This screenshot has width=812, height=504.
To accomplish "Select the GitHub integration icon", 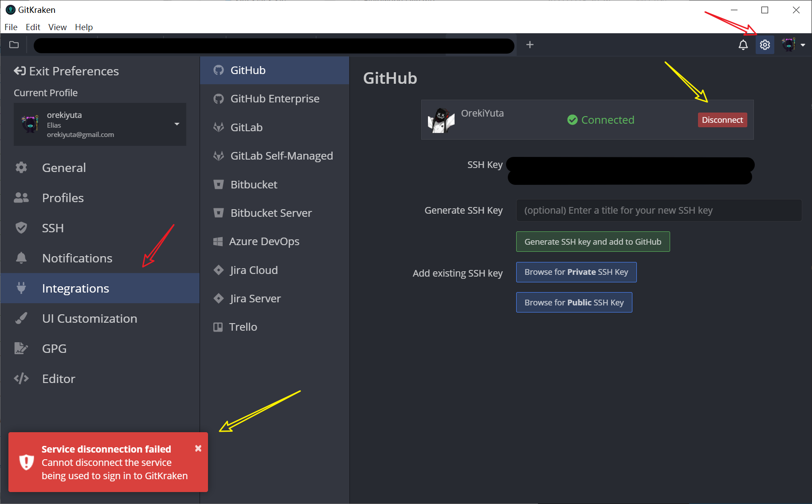I will click(x=219, y=70).
